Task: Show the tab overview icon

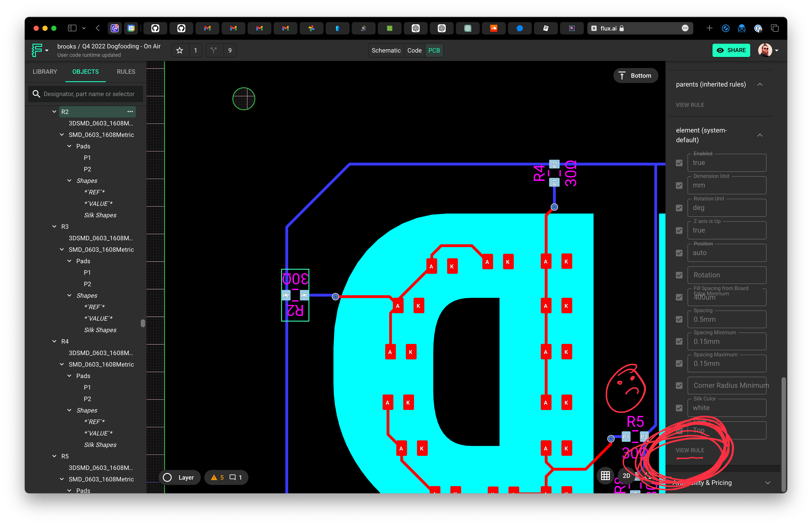Action: click(x=775, y=28)
